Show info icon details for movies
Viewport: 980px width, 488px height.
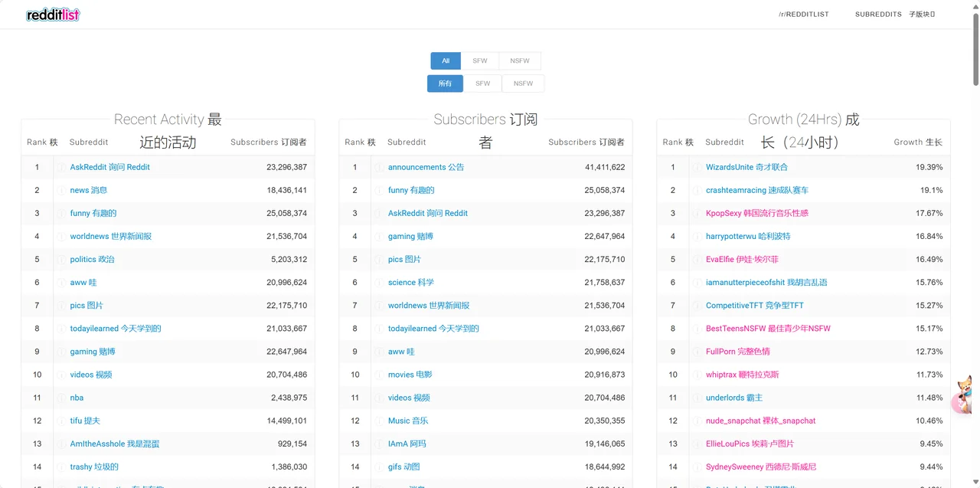click(379, 375)
